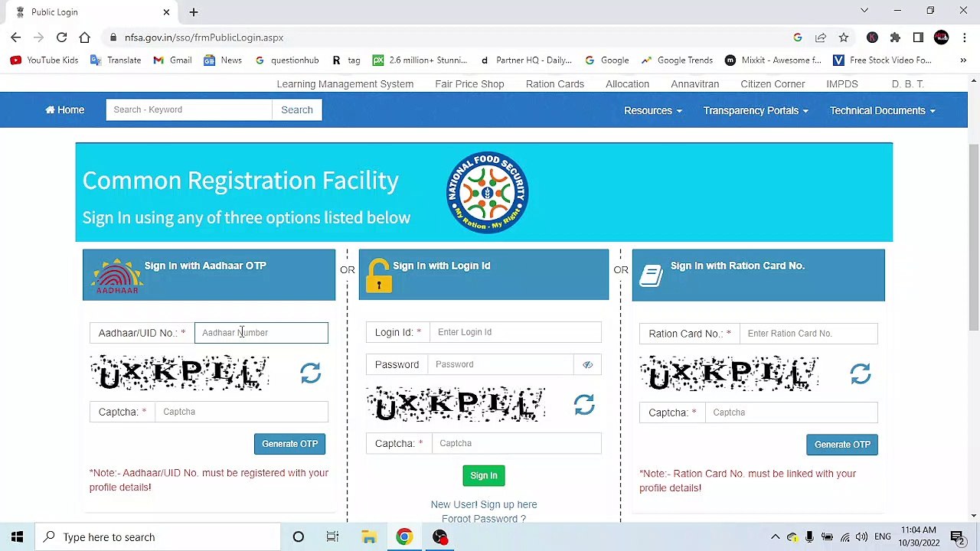This screenshot has width=980, height=551.
Task: Focus the Captcha field under Aadhaar section
Action: [x=241, y=412]
